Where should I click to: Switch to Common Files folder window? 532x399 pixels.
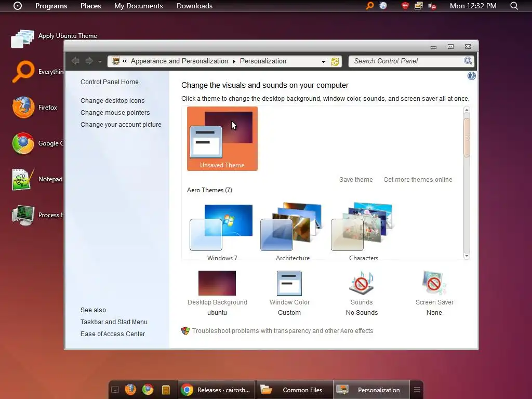tap(294, 390)
